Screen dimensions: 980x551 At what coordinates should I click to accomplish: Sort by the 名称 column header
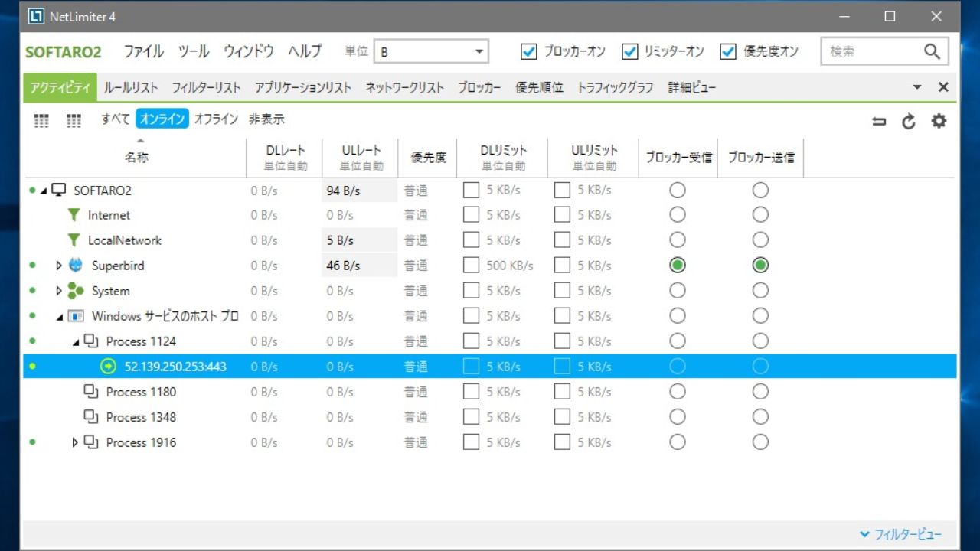tap(136, 158)
